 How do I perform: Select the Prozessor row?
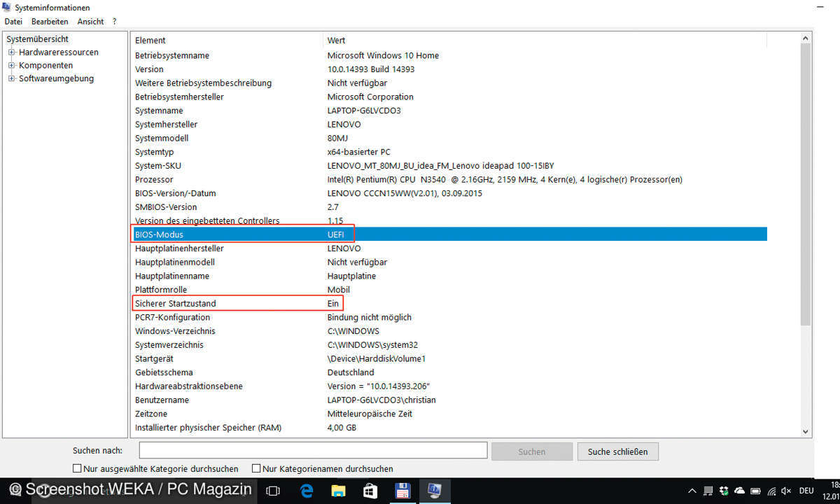point(449,179)
